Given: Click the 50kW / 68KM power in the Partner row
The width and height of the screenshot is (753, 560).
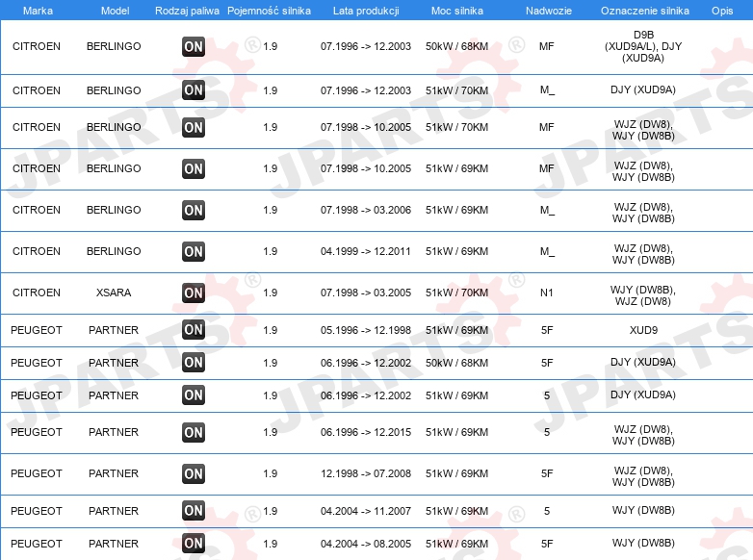Looking at the screenshot, I should point(456,363).
